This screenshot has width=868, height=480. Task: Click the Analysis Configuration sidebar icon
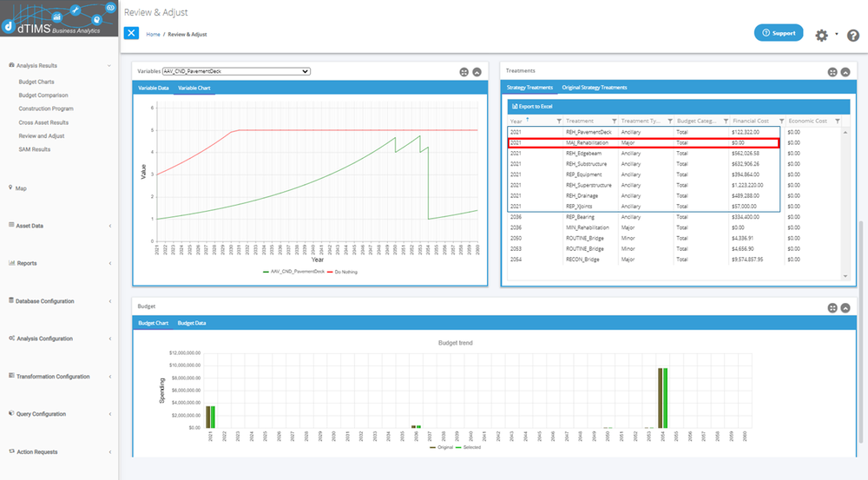click(11, 338)
